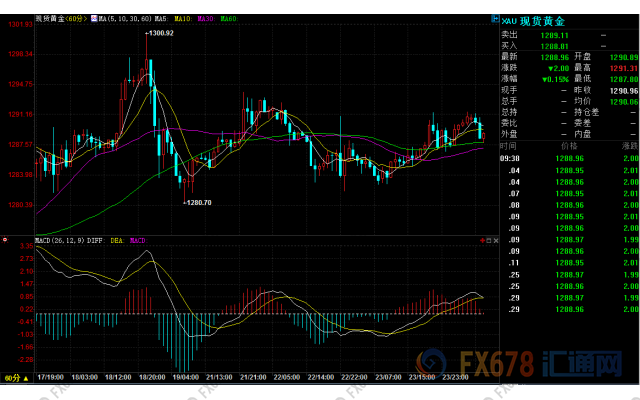Click the 1280.39 price axis label

pos(20,204)
